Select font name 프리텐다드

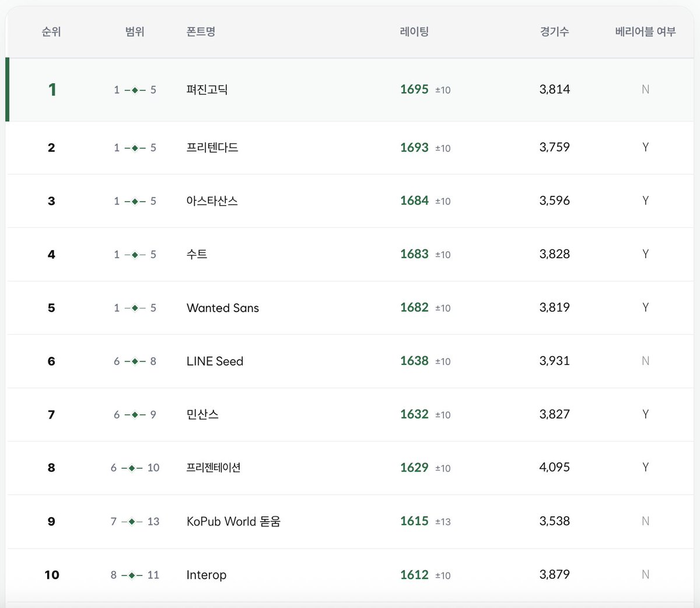[x=212, y=147]
